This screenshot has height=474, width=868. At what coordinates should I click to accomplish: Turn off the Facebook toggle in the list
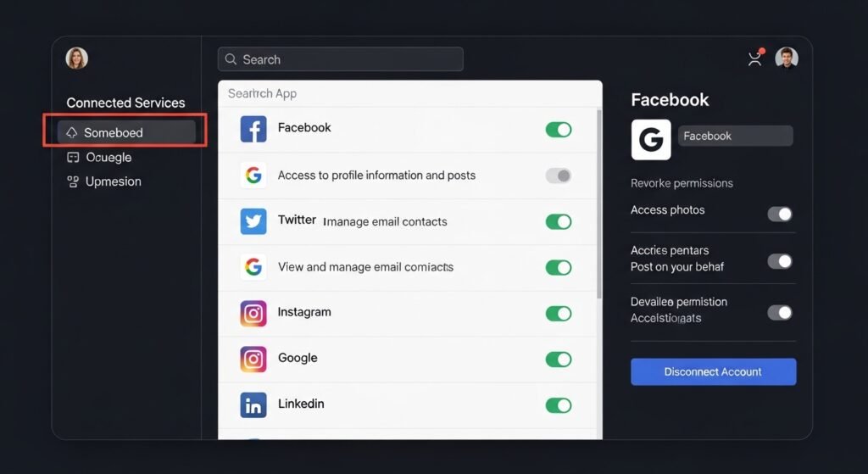[558, 130]
